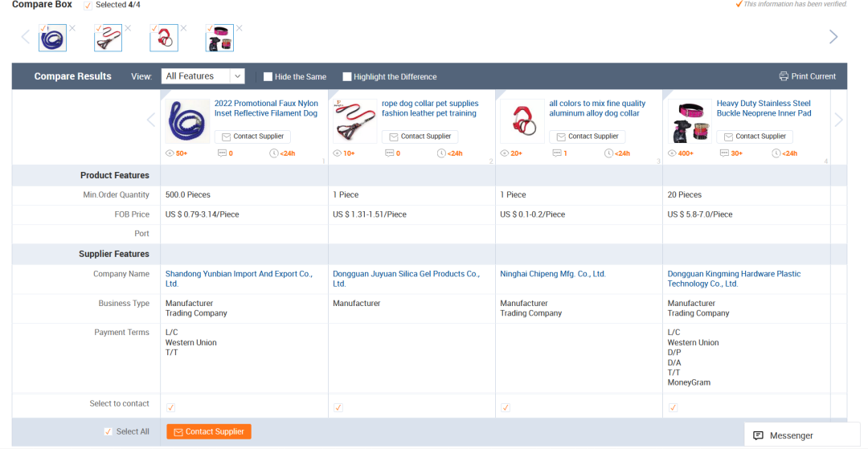The width and height of the screenshot is (868, 449).
Task: Uncheck blue rope leash thumbnail checkbox
Action: pos(43,28)
